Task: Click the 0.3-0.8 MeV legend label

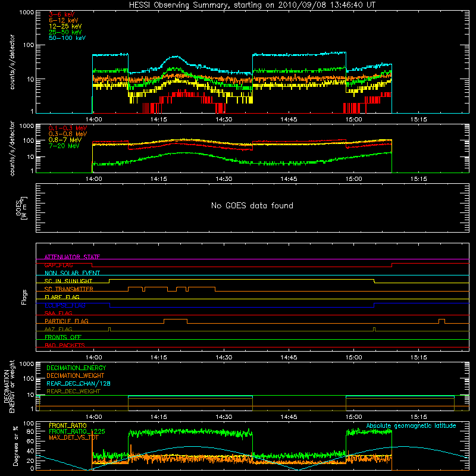Action: pyautogui.click(x=68, y=134)
